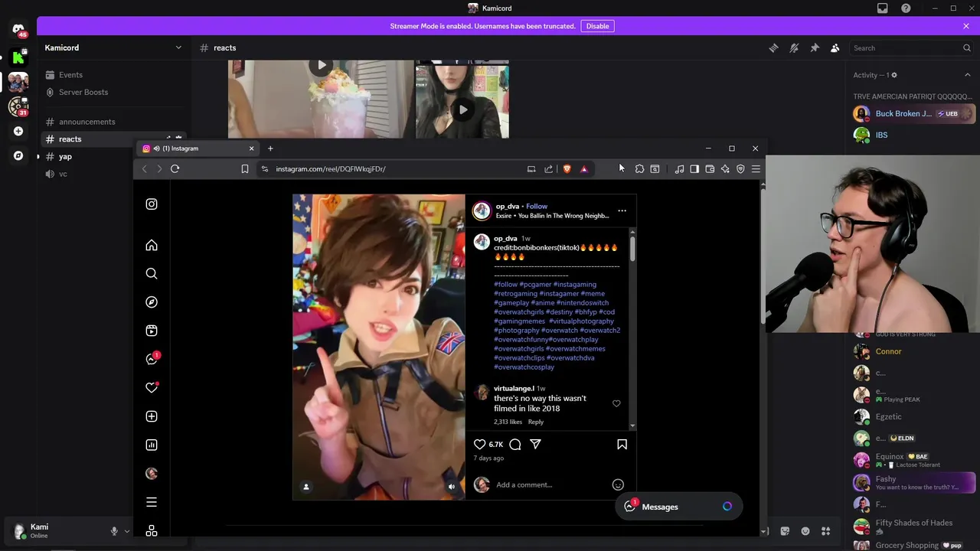Viewport: 980px width, 551px height.
Task: Open Instagram Reels in the sidebar
Action: (x=152, y=331)
